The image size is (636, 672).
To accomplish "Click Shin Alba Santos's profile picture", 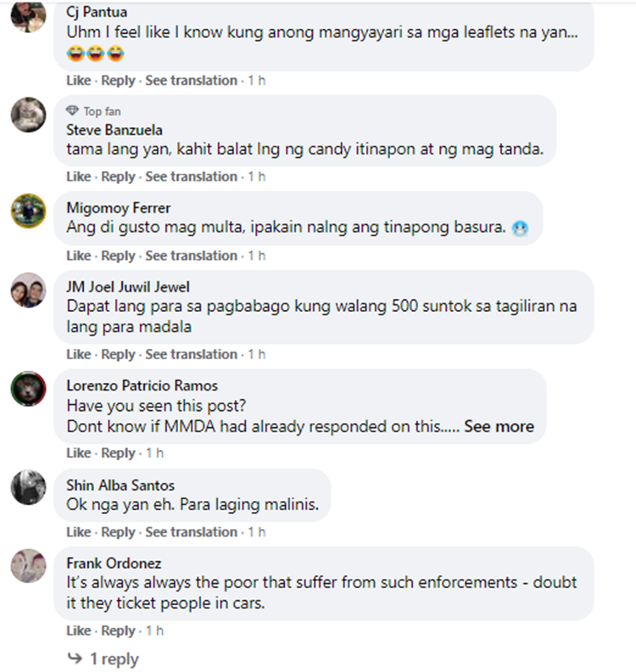I will point(28,488).
